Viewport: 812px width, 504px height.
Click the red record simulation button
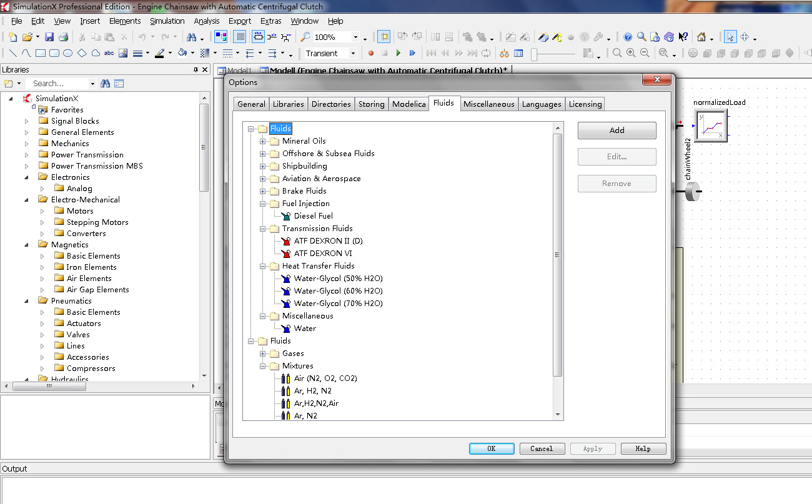[371, 53]
